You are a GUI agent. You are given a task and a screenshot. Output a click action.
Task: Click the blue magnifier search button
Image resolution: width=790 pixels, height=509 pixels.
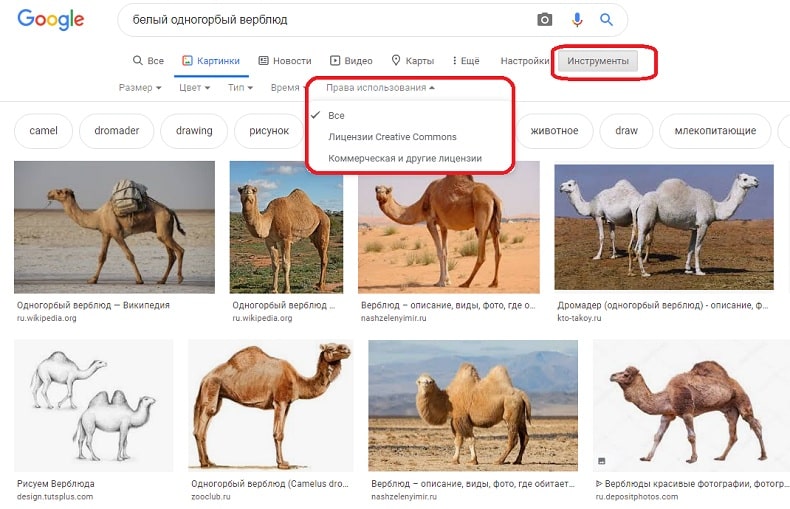[x=606, y=20]
